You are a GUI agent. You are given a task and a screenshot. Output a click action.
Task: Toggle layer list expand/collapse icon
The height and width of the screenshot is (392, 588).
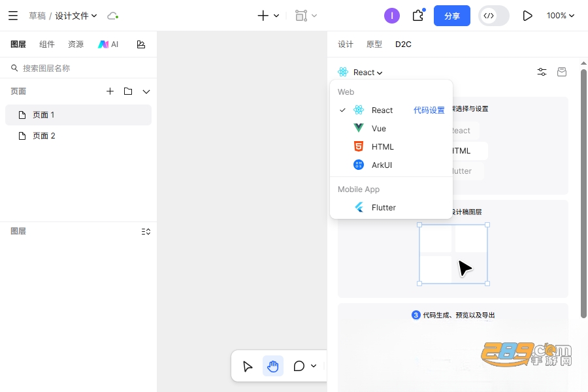[x=146, y=231]
